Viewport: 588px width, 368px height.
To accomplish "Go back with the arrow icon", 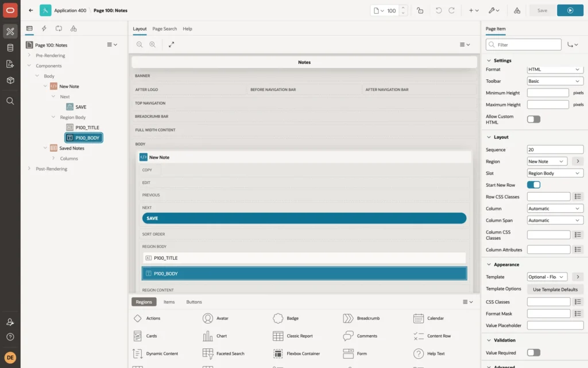I will pos(31,10).
